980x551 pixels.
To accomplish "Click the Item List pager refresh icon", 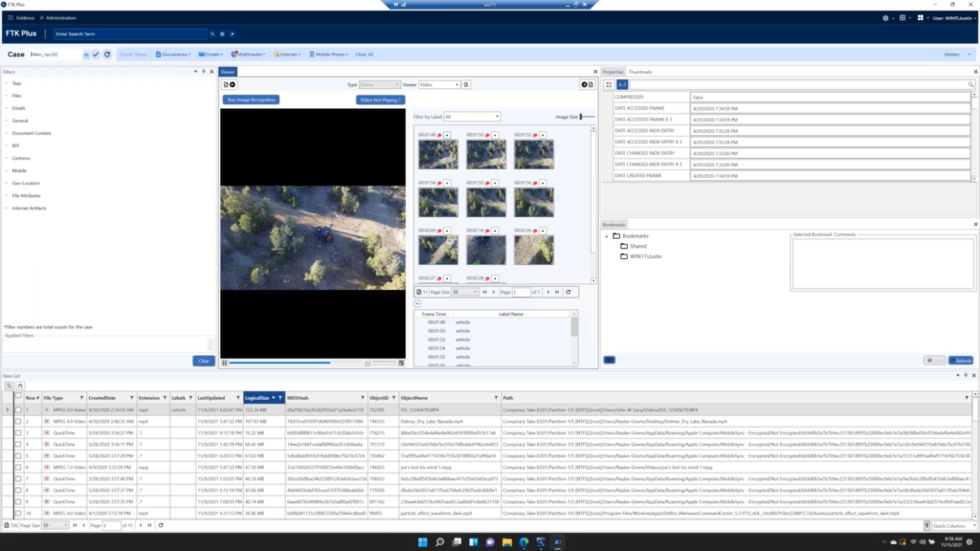I will click(161, 525).
